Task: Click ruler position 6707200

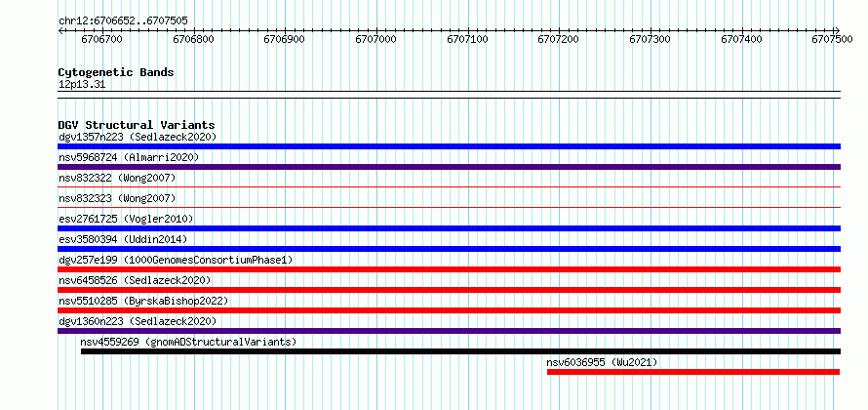Action: [x=559, y=39]
